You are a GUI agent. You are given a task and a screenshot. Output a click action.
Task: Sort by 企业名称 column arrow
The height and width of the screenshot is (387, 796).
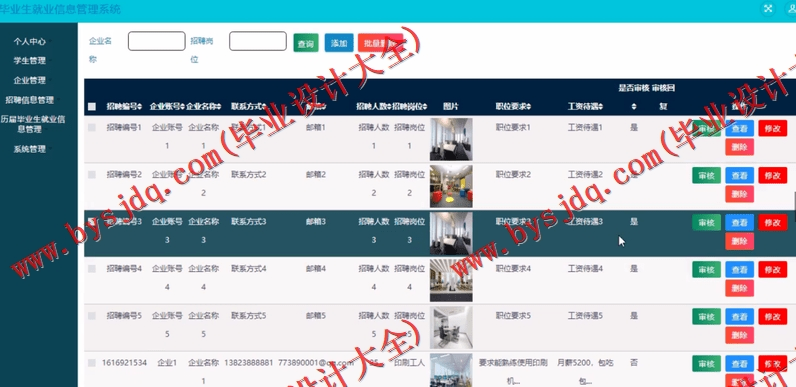coord(218,107)
